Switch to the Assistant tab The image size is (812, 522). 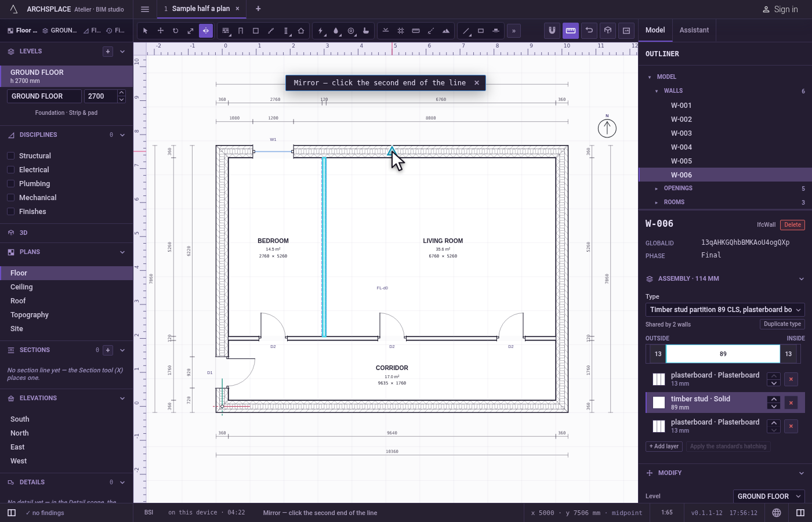pyautogui.click(x=694, y=30)
